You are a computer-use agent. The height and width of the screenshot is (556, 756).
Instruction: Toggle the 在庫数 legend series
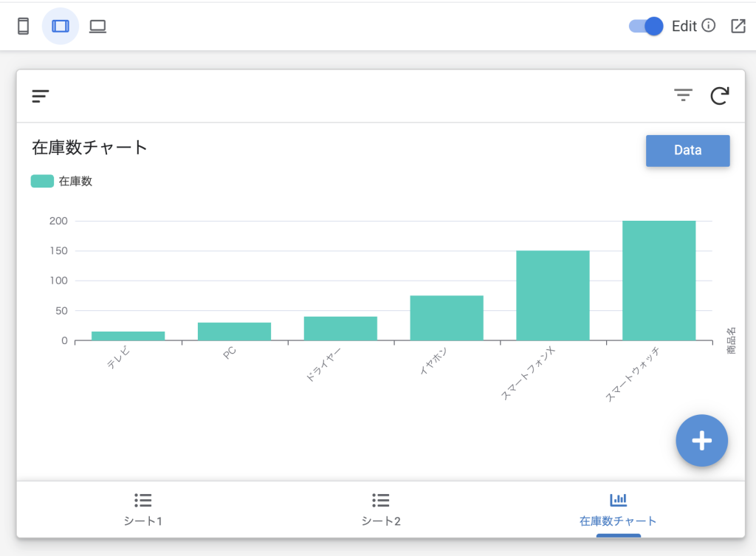(43, 181)
